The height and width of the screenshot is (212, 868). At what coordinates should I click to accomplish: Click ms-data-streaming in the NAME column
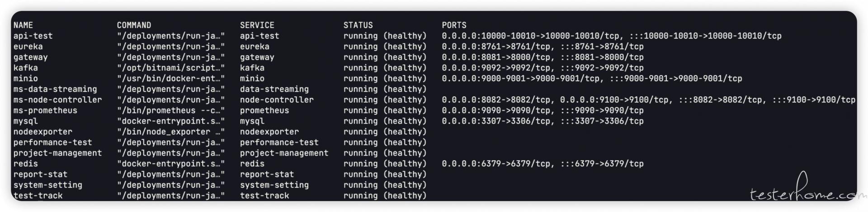pos(55,89)
